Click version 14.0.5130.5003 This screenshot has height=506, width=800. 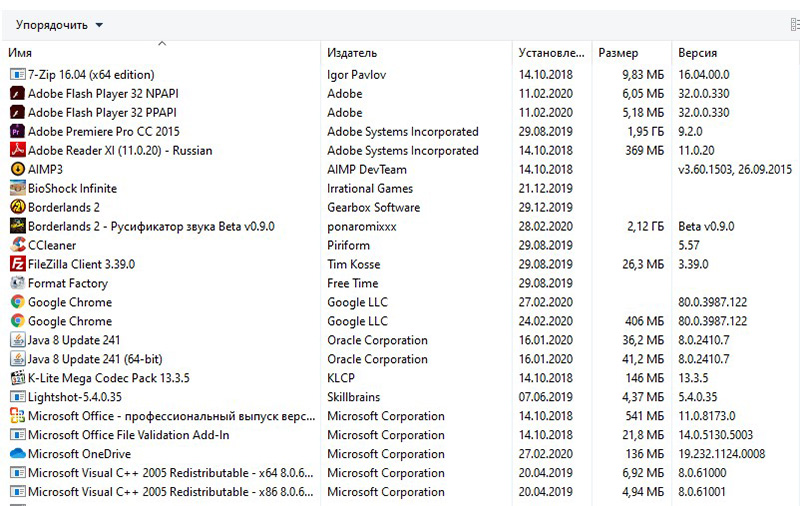(x=715, y=435)
